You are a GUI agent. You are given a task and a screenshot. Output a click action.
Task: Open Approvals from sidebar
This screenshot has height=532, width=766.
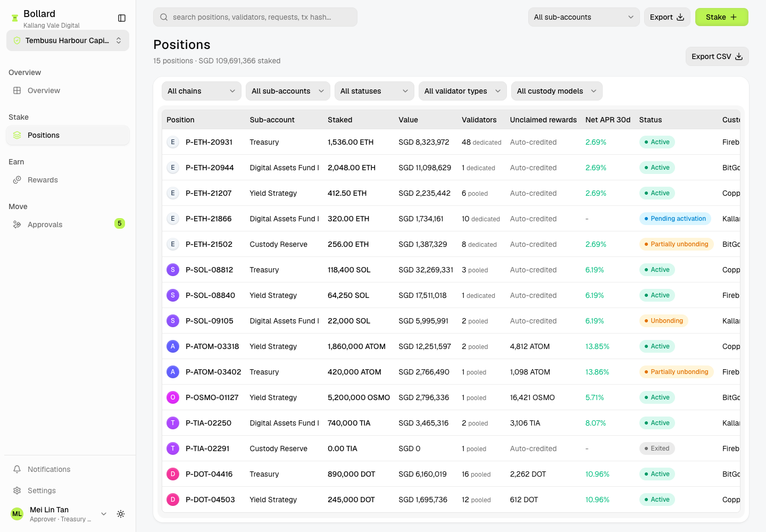68,225
